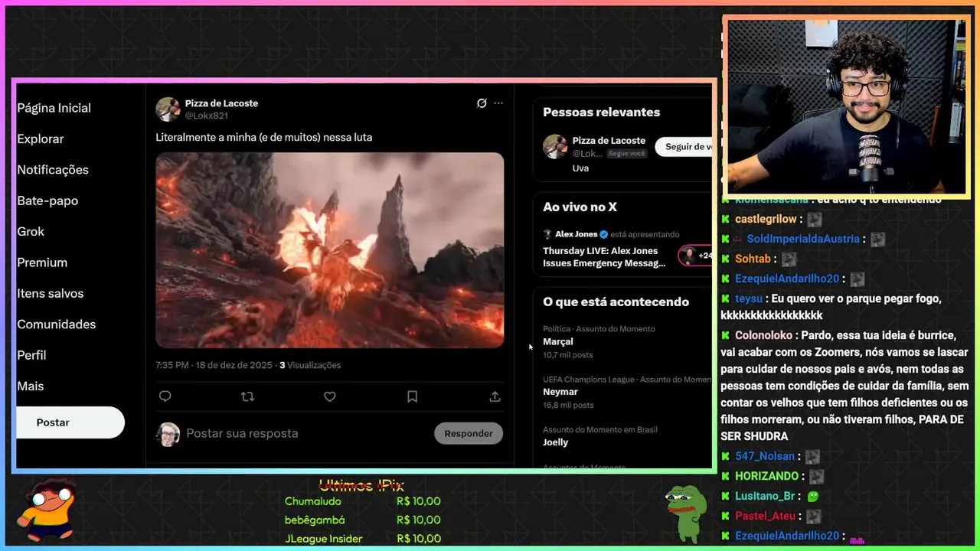
Task: Select the Kick badge beside Sohtab
Action: (x=726, y=259)
